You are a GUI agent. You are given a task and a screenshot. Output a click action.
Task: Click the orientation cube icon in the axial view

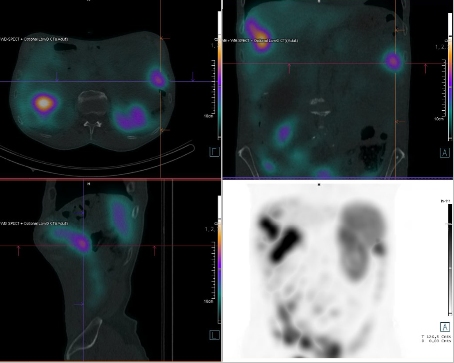(x=214, y=152)
